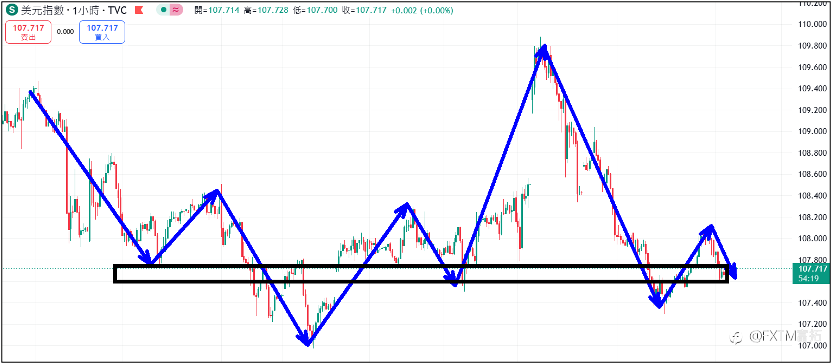The height and width of the screenshot is (364, 832).
Task: Click the 0.000 spread value
Action: click(x=65, y=31)
